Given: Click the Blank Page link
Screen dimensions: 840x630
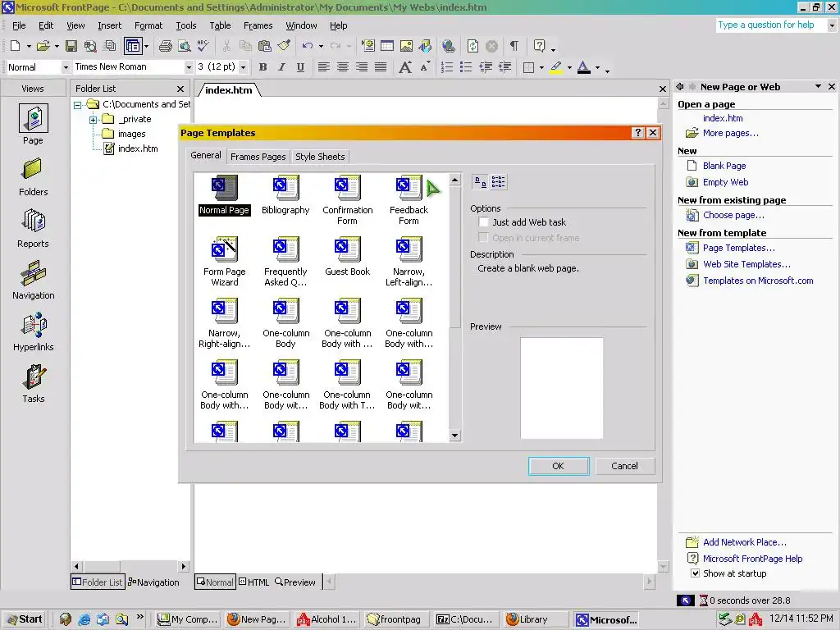Looking at the screenshot, I should pyautogui.click(x=724, y=166).
